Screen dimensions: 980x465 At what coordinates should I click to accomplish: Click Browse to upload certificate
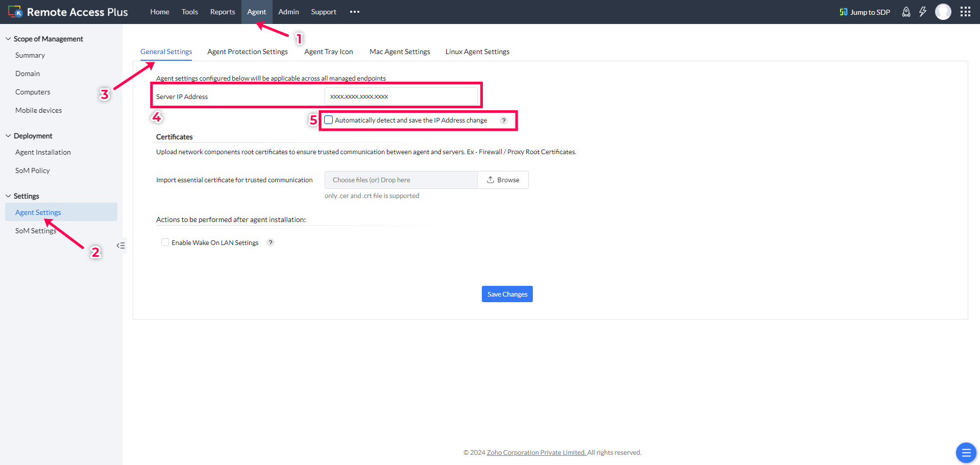pos(503,180)
